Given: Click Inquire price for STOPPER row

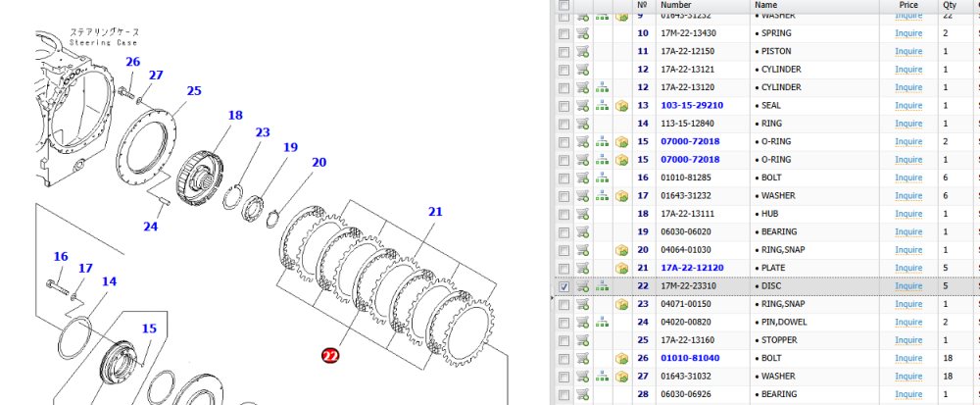Looking at the screenshot, I should click(x=908, y=340).
